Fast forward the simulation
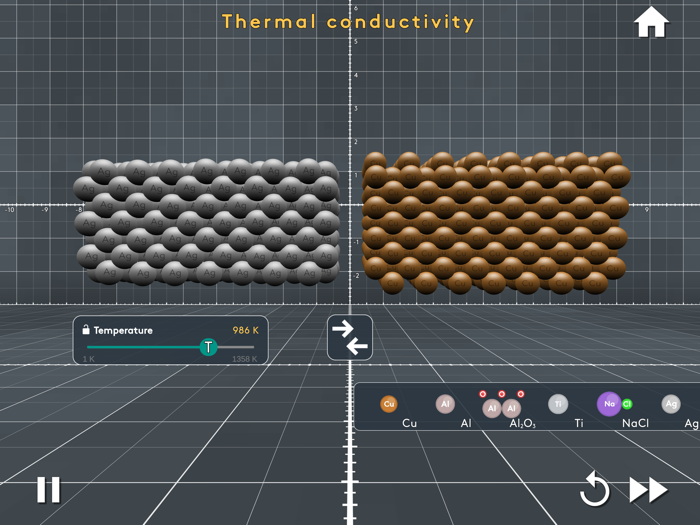The image size is (700, 525). (x=648, y=490)
